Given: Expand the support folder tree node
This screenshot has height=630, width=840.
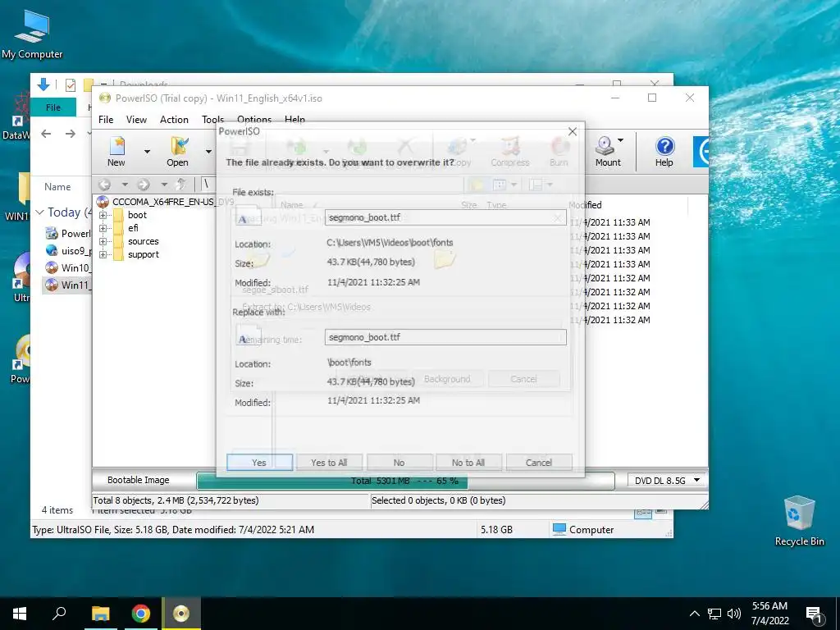Looking at the screenshot, I should [103, 254].
